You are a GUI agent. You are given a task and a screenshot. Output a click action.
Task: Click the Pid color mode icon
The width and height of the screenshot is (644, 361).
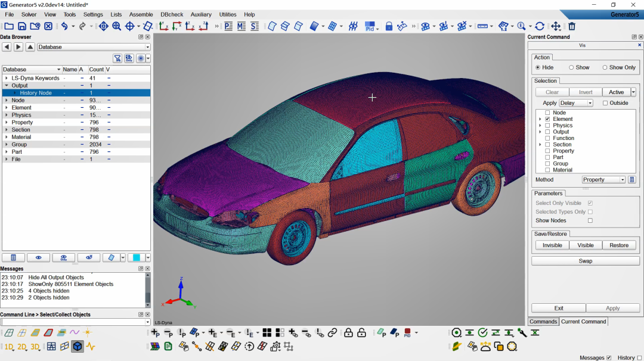(x=370, y=26)
